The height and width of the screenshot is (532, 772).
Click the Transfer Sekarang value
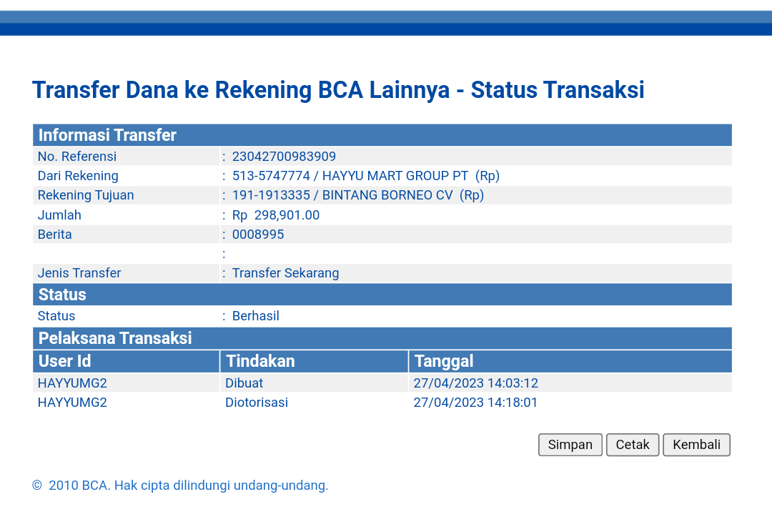tap(285, 273)
